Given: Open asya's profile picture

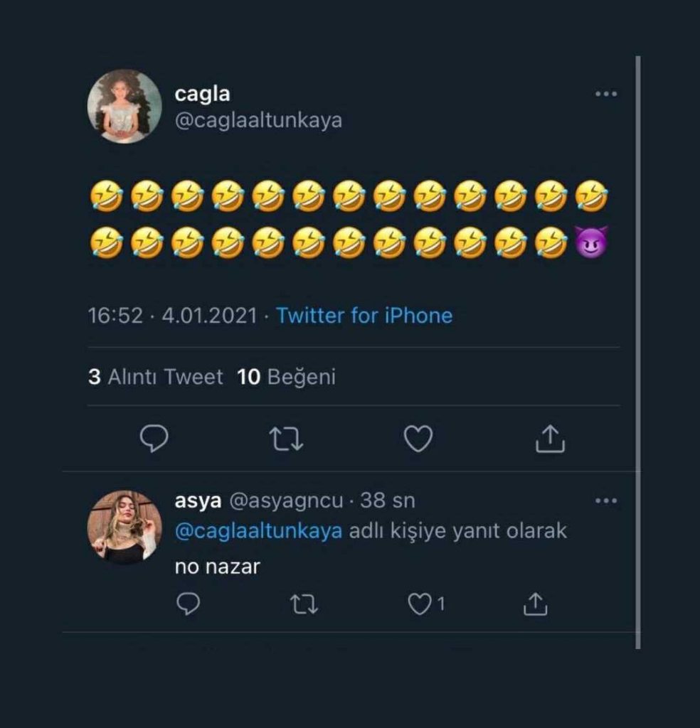Looking at the screenshot, I should tap(124, 528).
